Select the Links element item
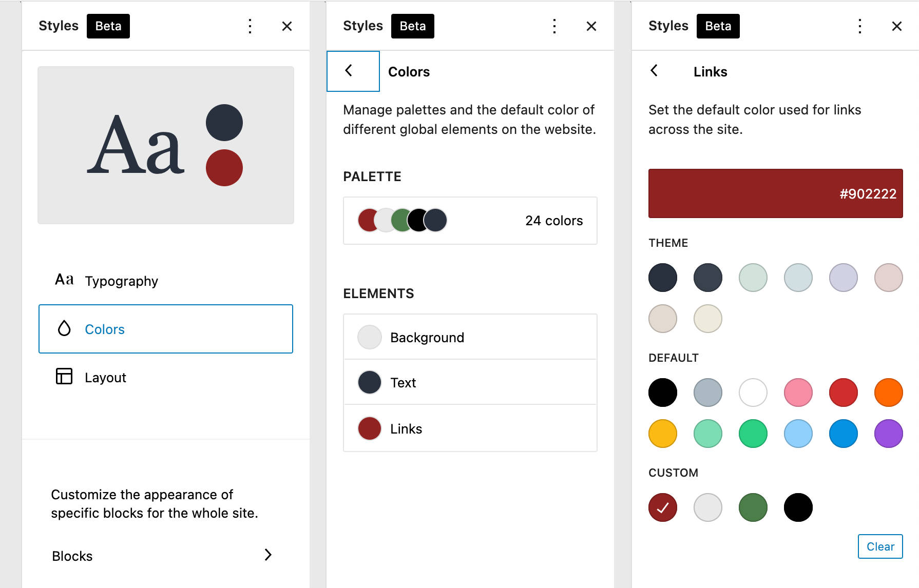 tap(470, 428)
